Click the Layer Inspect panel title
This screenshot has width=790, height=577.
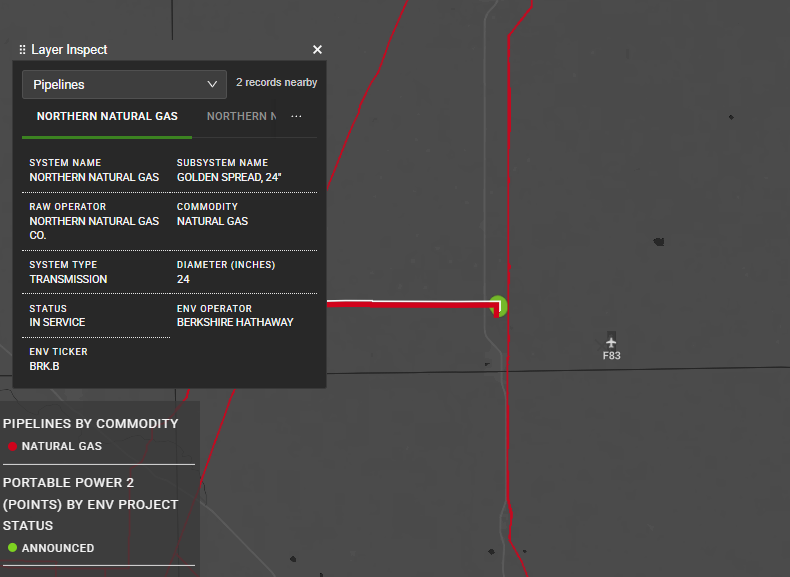click(x=69, y=50)
